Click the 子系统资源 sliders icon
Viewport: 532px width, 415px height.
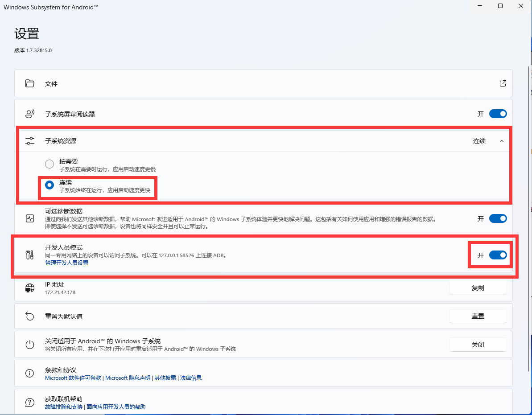30,141
